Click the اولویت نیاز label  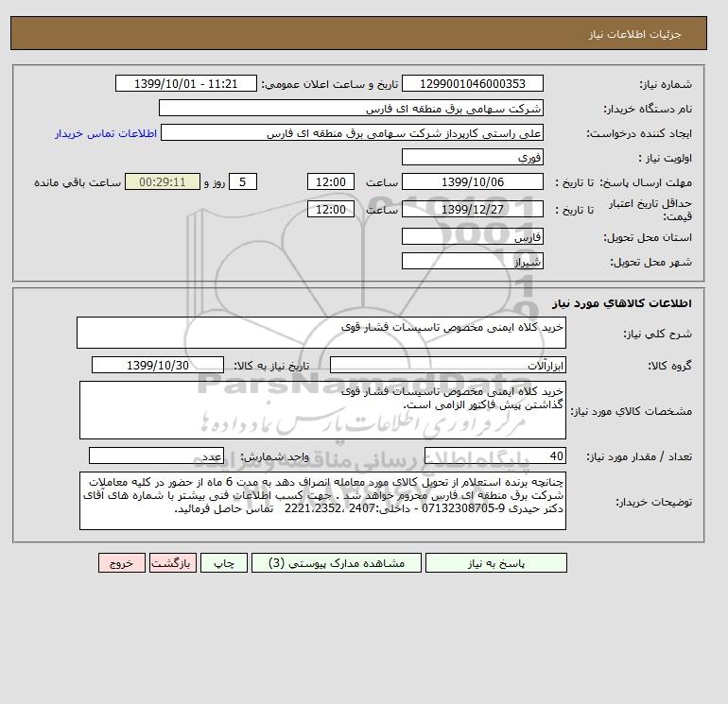(x=665, y=158)
